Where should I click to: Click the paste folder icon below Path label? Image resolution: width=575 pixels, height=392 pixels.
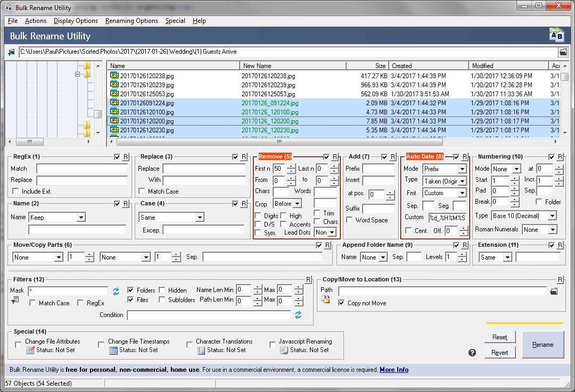326,299
